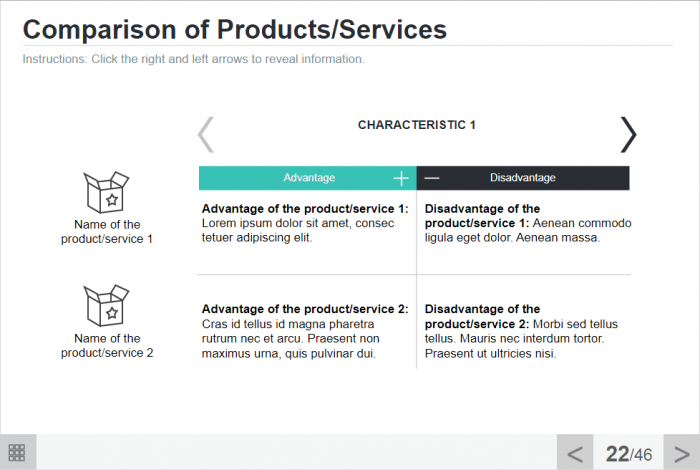This screenshot has height=470, width=700.
Task: Click the Advantage of product/service 2 text
Action: [x=305, y=331]
